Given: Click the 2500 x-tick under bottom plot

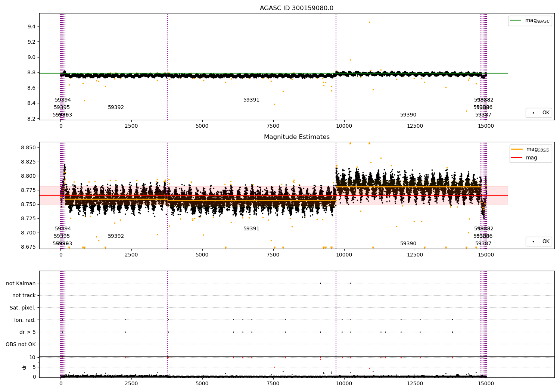Looking at the screenshot, I should [x=131, y=384].
